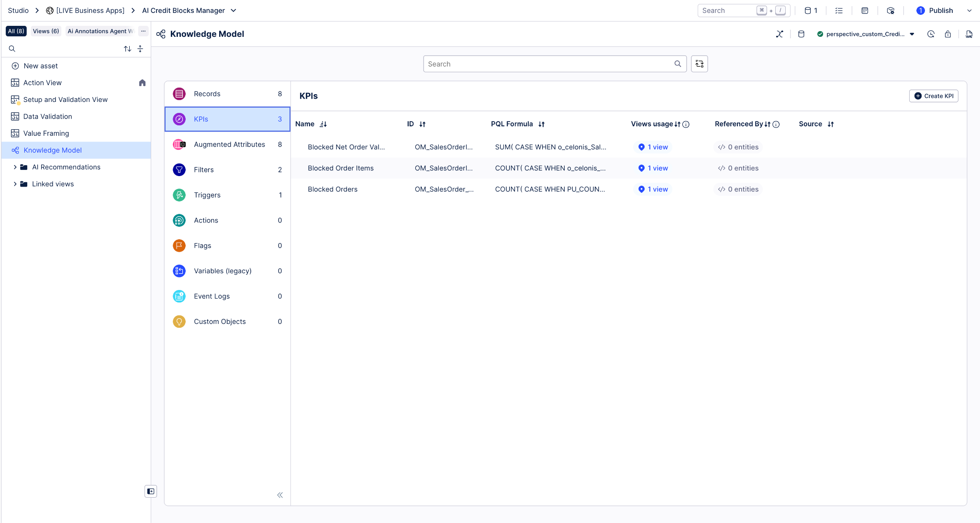This screenshot has width=980, height=523.
Task: Click the sort assets icon in sidebar
Action: (127, 49)
